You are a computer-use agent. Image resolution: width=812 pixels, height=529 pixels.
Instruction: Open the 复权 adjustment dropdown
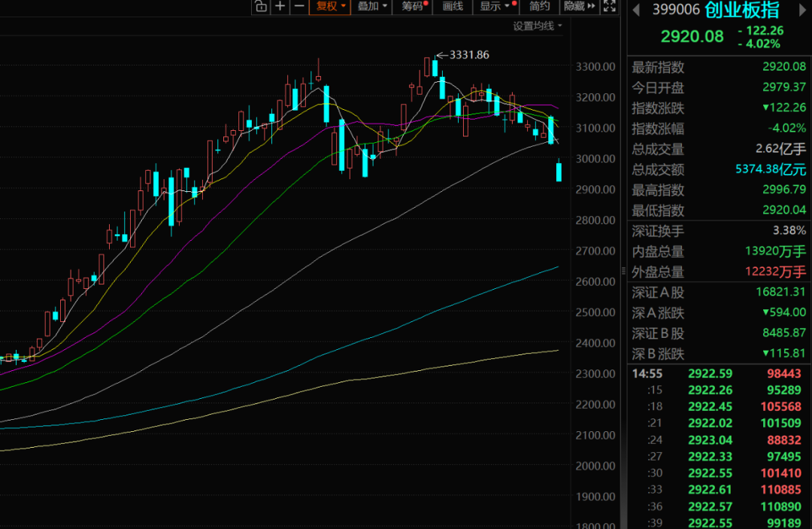tap(331, 7)
